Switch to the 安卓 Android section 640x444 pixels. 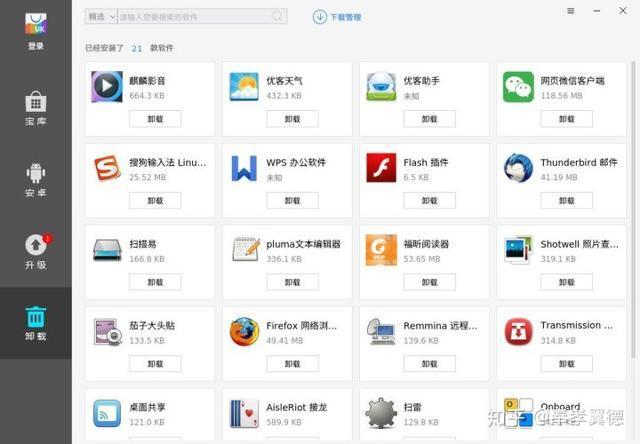click(x=36, y=180)
